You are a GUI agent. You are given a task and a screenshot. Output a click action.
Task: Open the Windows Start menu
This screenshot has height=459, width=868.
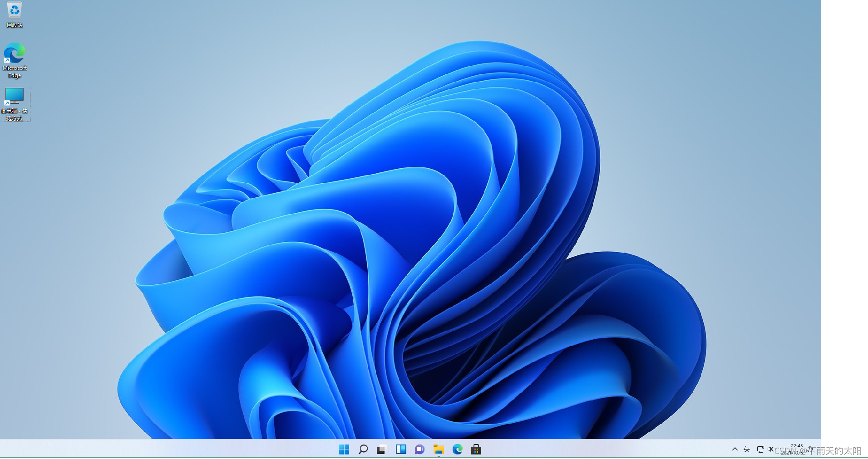click(x=344, y=449)
